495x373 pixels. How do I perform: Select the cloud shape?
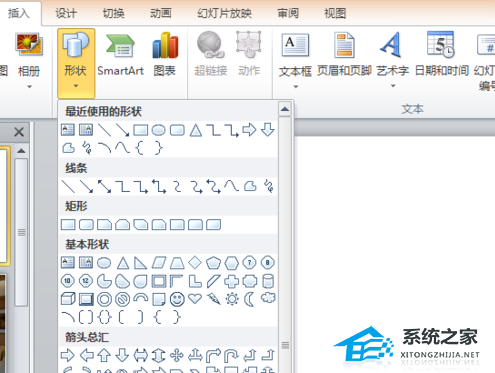coord(268,298)
